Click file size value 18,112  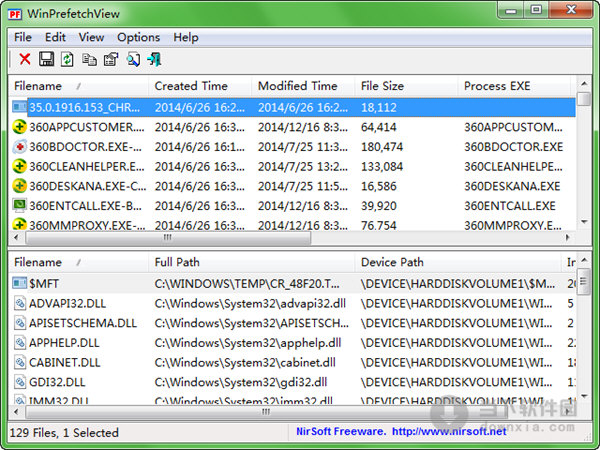point(379,108)
